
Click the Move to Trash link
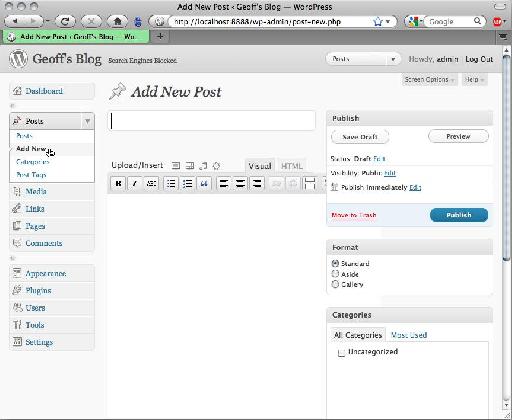click(354, 215)
